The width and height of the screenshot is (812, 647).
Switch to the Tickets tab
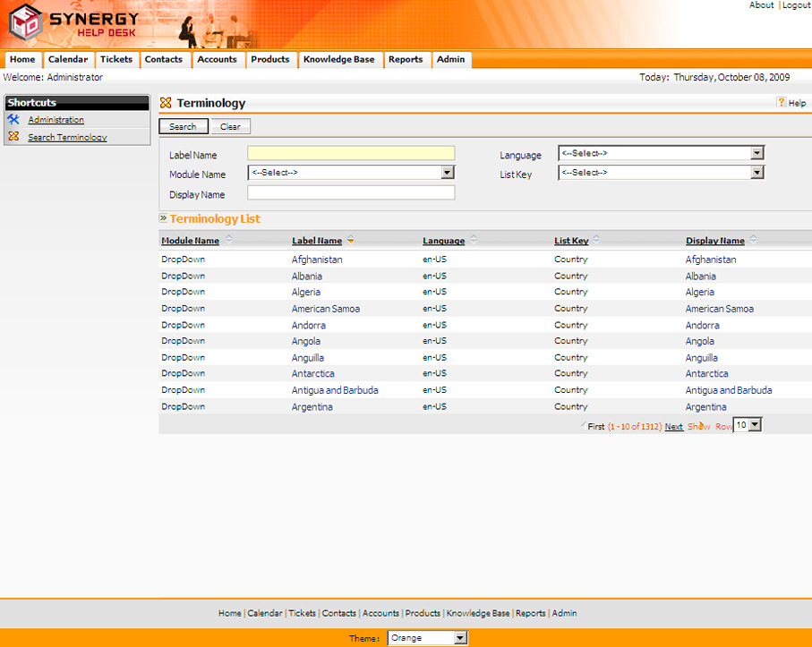(116, 60)
